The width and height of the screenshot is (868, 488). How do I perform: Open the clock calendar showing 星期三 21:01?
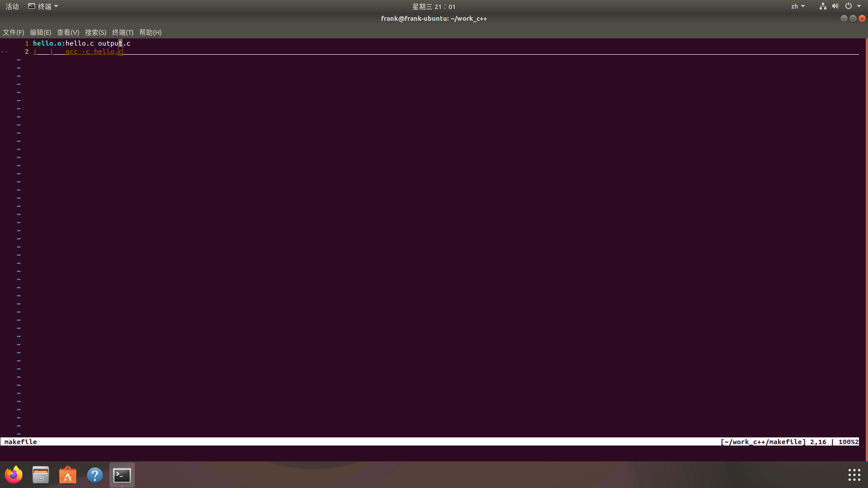[x=434, y=6]
